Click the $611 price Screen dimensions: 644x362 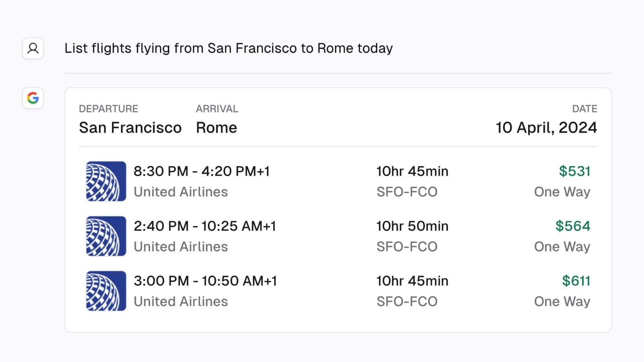pyautogui.click(x=576, y=281)
